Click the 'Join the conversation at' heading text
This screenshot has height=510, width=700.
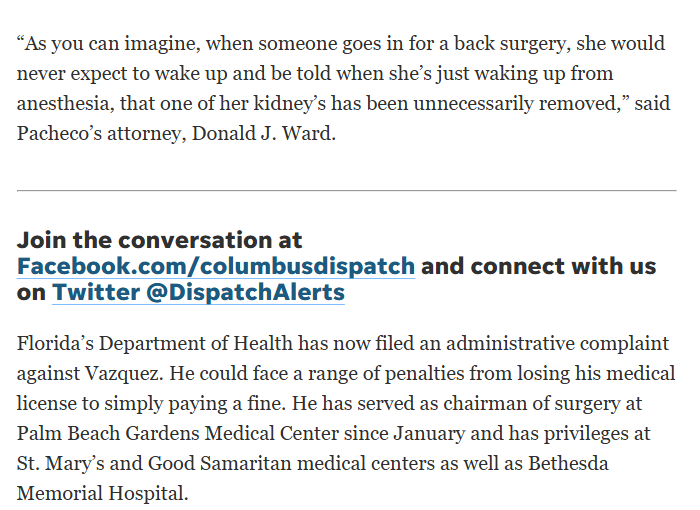(159, 240)
